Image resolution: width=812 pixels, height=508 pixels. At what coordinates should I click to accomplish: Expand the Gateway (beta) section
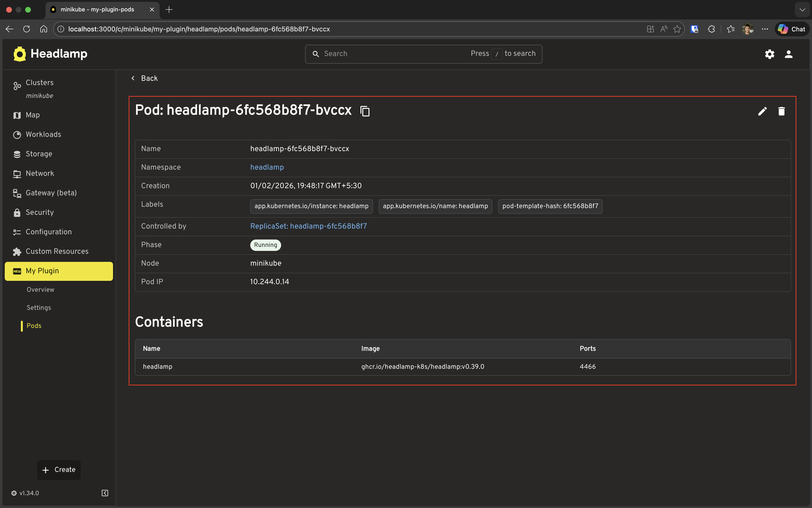[51, 192]
